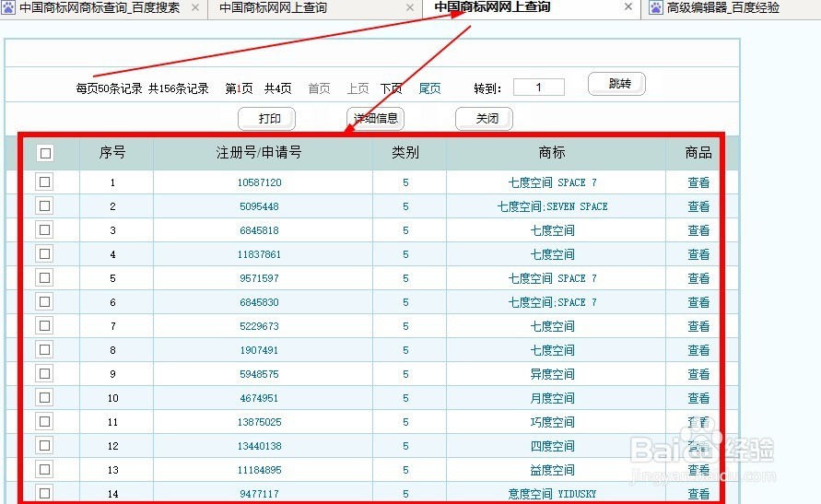Image resolution: width=821 pixels, height=504 pixels.
Task: Switch to the 中国商标网商标查询_百度搜索 tab
Action: click(x=100, y=8)
